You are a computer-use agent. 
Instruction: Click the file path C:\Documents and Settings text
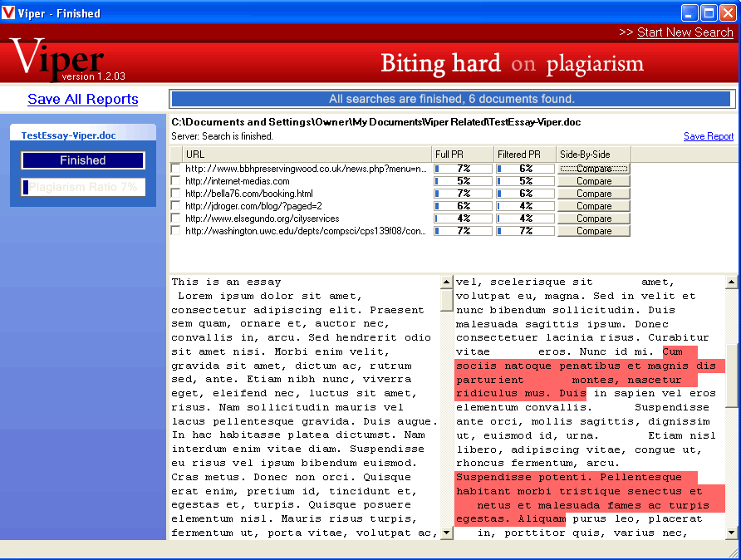click(375, 122)
